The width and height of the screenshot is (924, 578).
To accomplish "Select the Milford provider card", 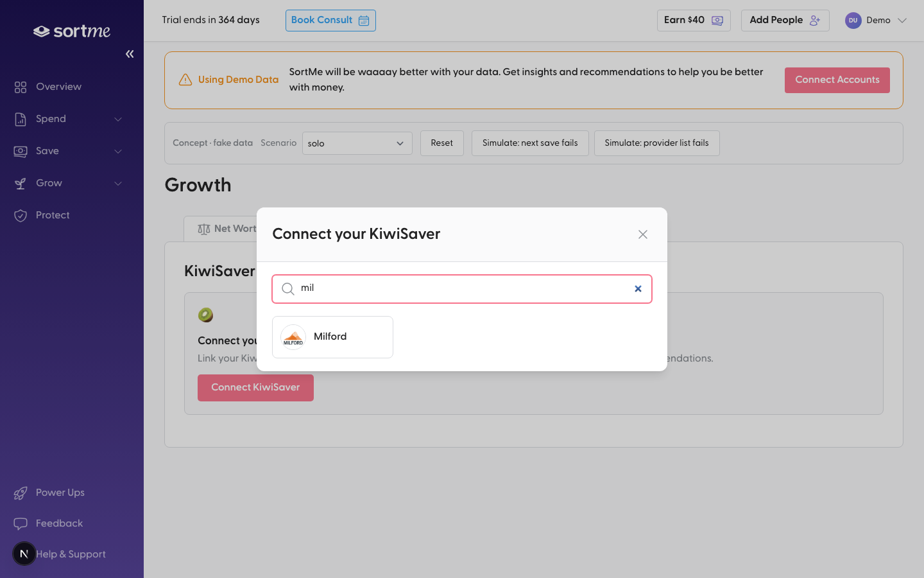I will [332, 337].
